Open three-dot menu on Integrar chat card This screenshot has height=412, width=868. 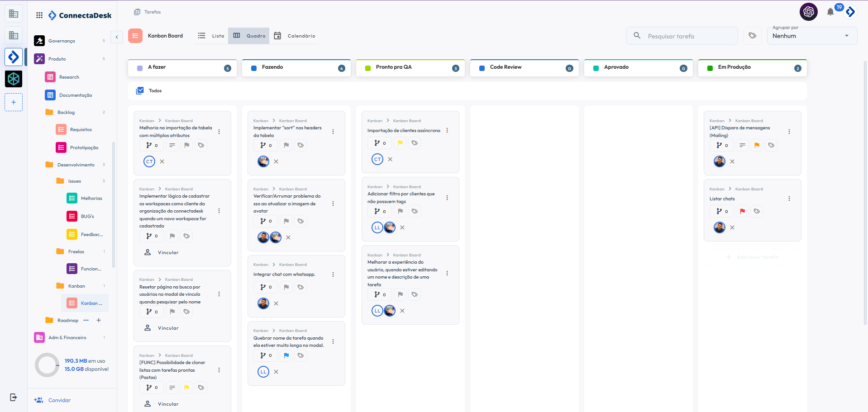click(333, 275)
